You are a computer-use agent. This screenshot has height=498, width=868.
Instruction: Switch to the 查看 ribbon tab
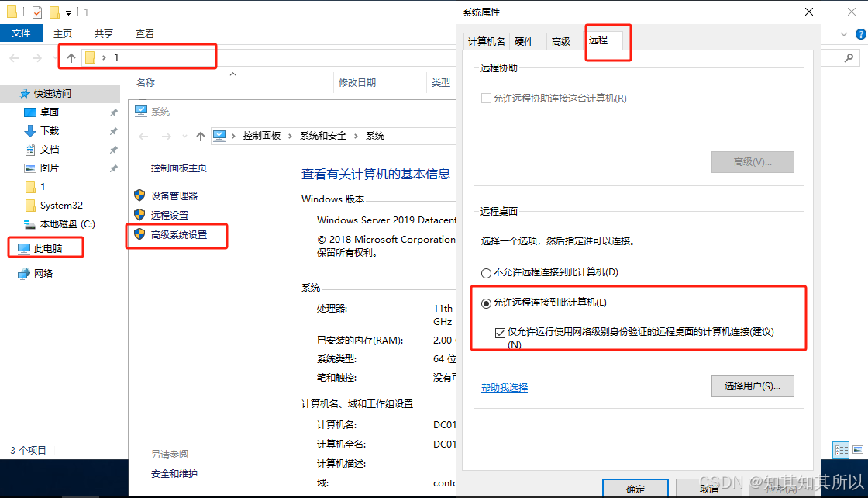144,34
